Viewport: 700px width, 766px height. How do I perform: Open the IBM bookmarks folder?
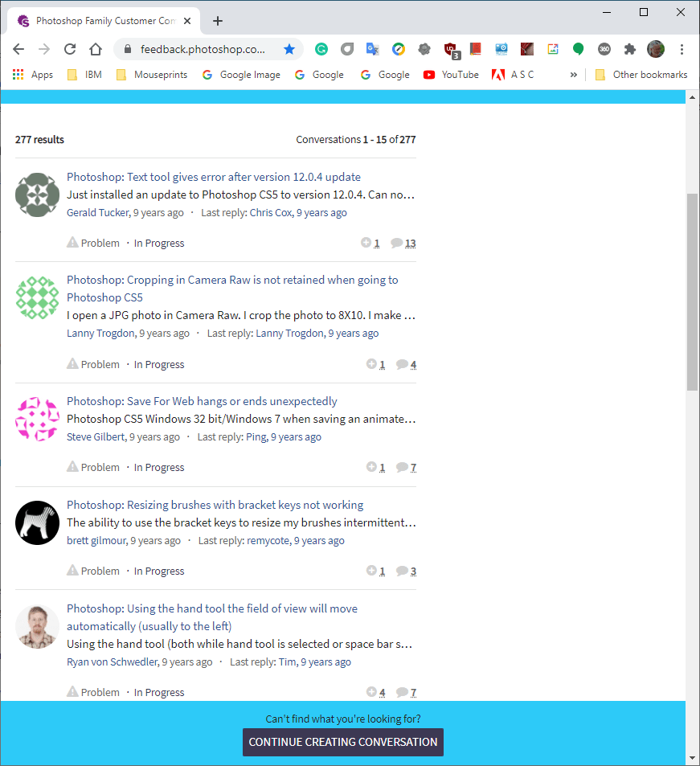(x=84, y=75)
